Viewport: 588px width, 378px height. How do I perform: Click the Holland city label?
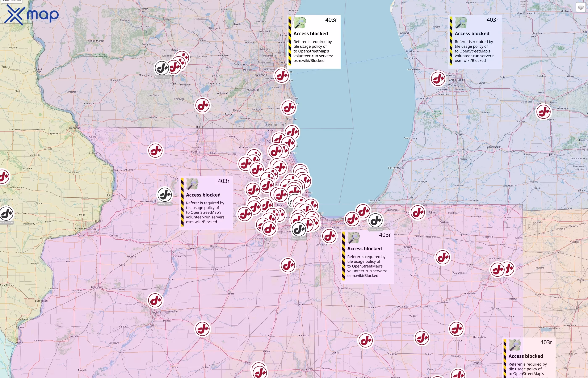click(423, 98)
